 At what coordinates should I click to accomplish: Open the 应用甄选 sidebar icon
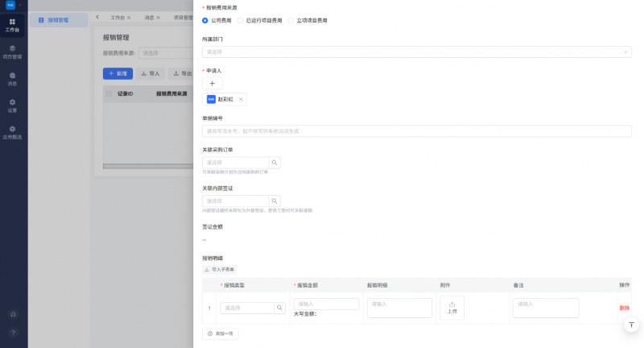pos(12,132)
